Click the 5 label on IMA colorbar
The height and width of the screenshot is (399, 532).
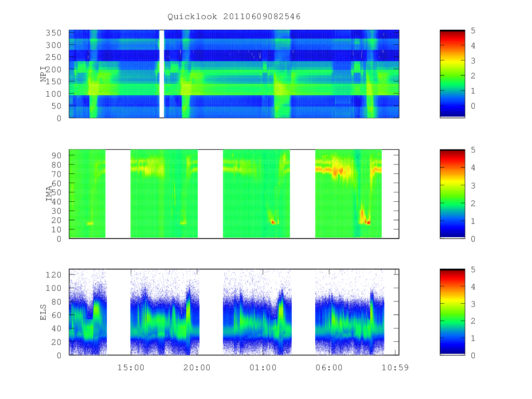coord(473,150)
